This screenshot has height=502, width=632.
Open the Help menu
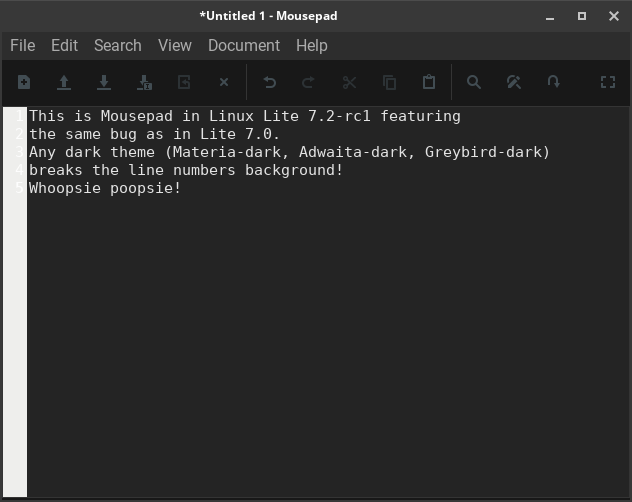pos(311,45)
